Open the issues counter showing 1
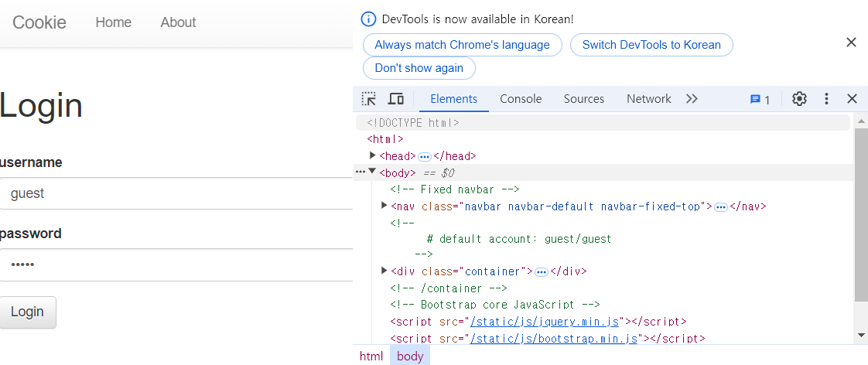This screenshot has height=365, width=868. click(760, 100)
